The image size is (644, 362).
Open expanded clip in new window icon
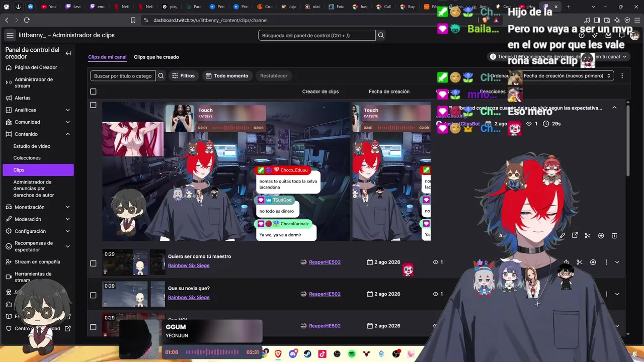[x=575, y=236]
